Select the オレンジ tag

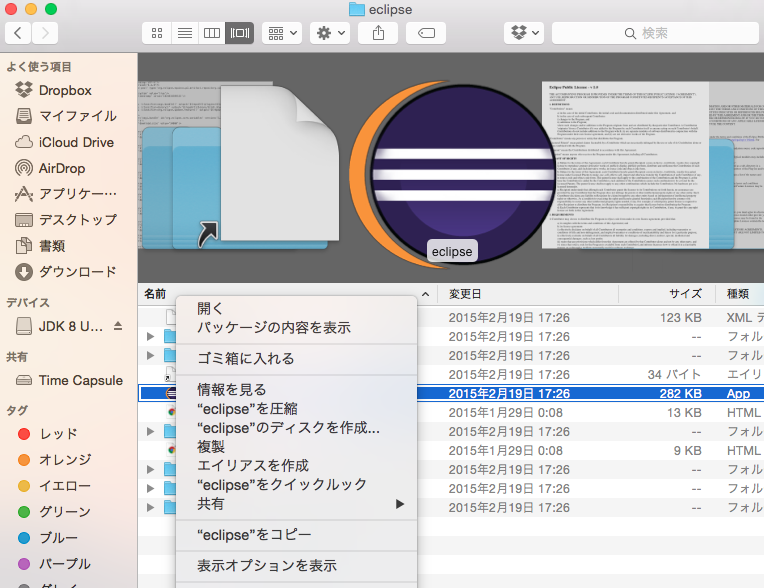click(x=54, y=459)
